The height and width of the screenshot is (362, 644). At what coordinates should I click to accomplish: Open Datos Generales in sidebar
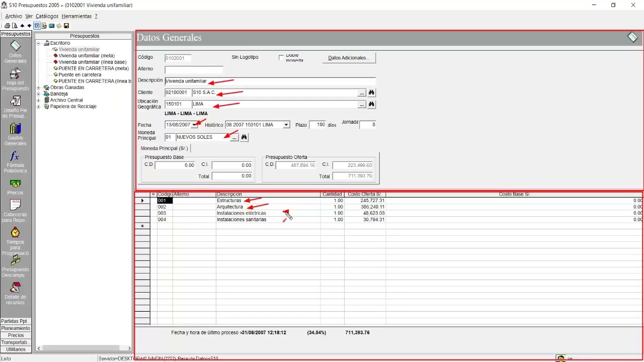click(16, 52)
